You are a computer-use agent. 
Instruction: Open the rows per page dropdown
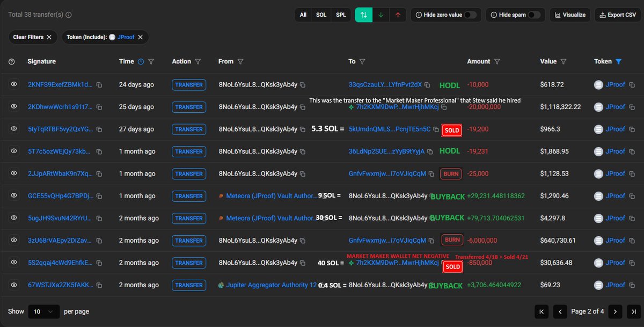(44, 311)
